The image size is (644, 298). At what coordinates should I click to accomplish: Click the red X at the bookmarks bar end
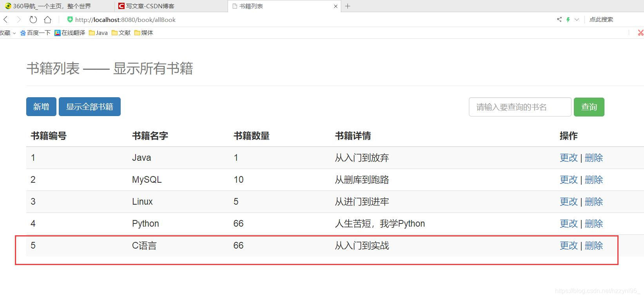pyautogui.click(x=640, y=33)
